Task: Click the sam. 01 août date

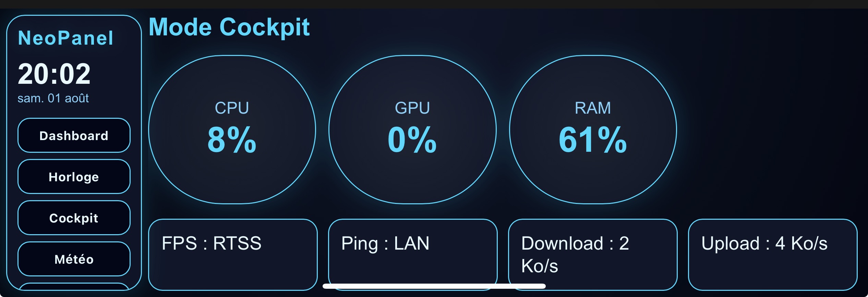Action: coord(53,98)
